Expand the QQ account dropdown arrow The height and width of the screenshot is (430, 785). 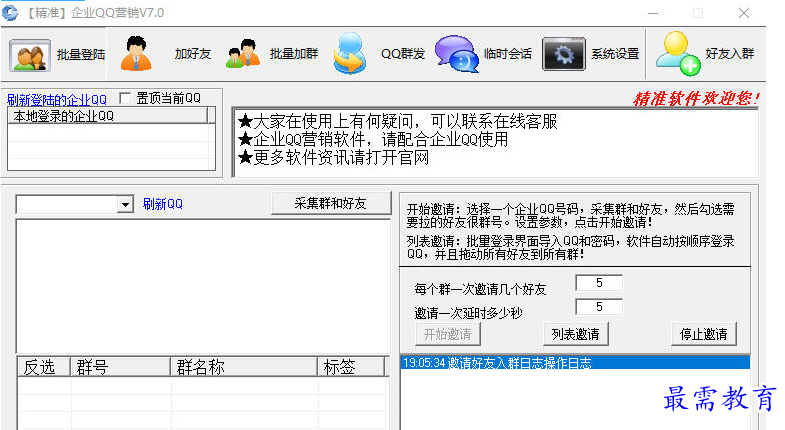click(x=125, y=204)
